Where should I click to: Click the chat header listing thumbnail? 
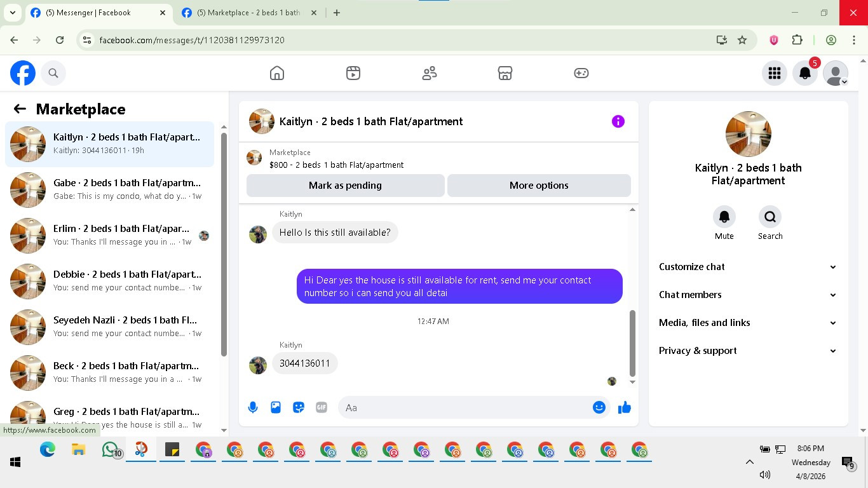pyautogui.click(x=262, y=121)
